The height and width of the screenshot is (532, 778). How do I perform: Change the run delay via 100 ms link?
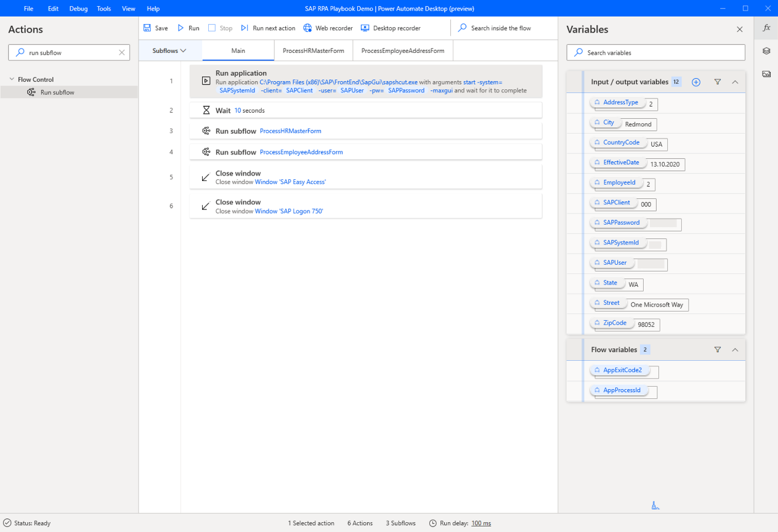pos(480,523)
